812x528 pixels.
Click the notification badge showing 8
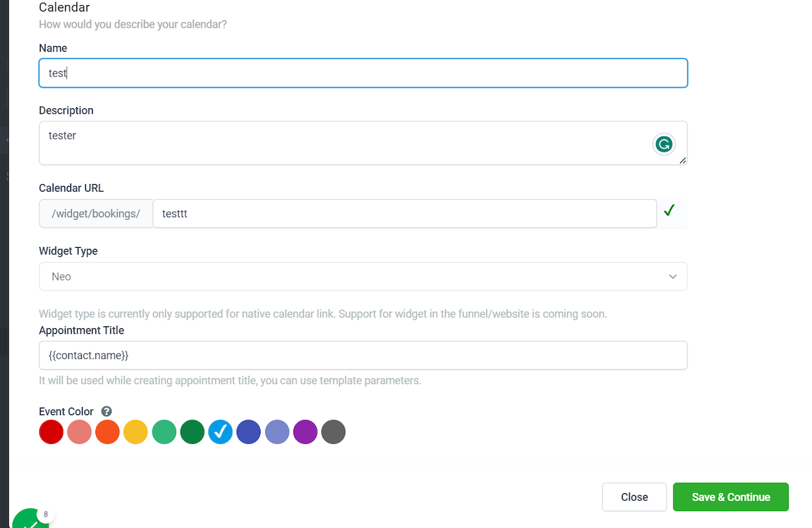[x=46, y=514]
